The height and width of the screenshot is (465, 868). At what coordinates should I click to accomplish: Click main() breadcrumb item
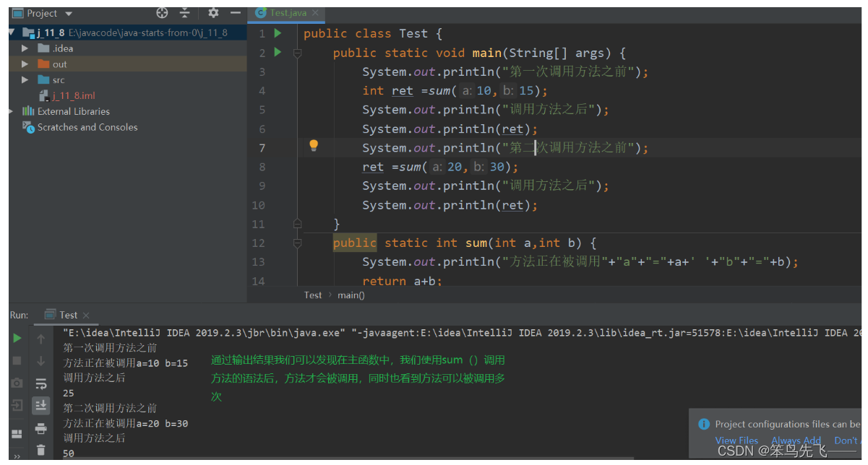351,295
